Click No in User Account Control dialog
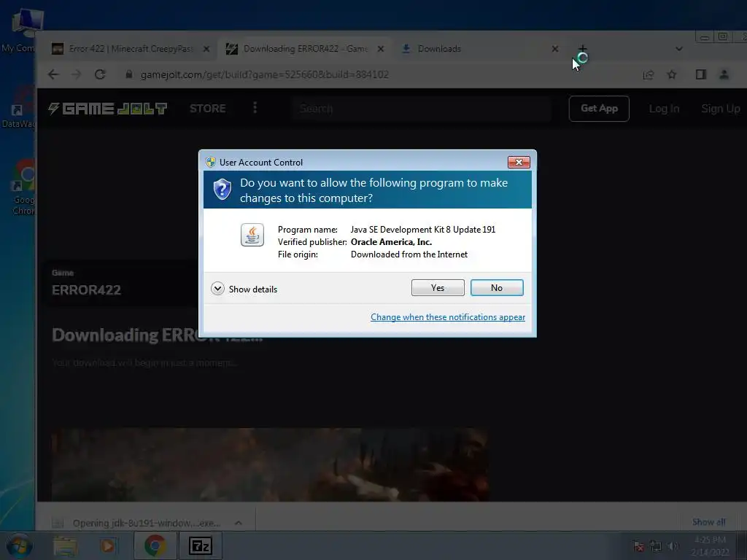 [x=496, y=287]
